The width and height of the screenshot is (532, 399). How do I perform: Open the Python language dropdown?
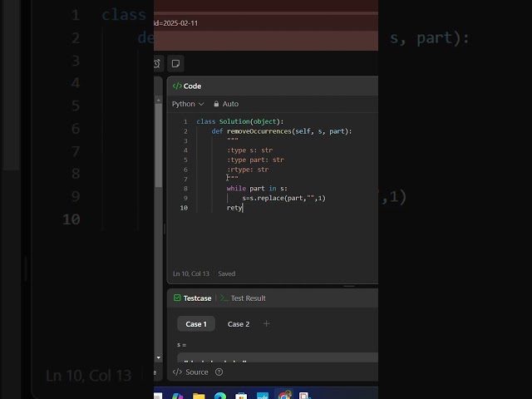pos(188,104)
